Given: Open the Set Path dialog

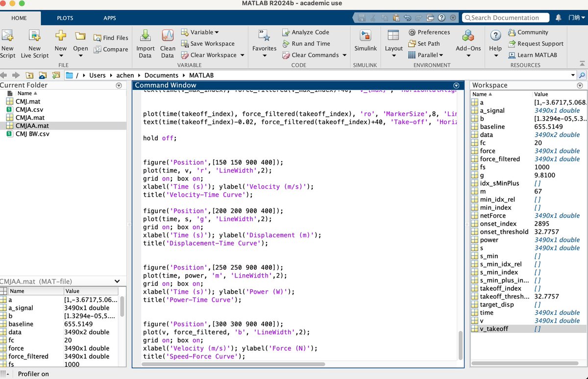Looking at the screenshot, I should pyautogui.click(x=424, y=44).
